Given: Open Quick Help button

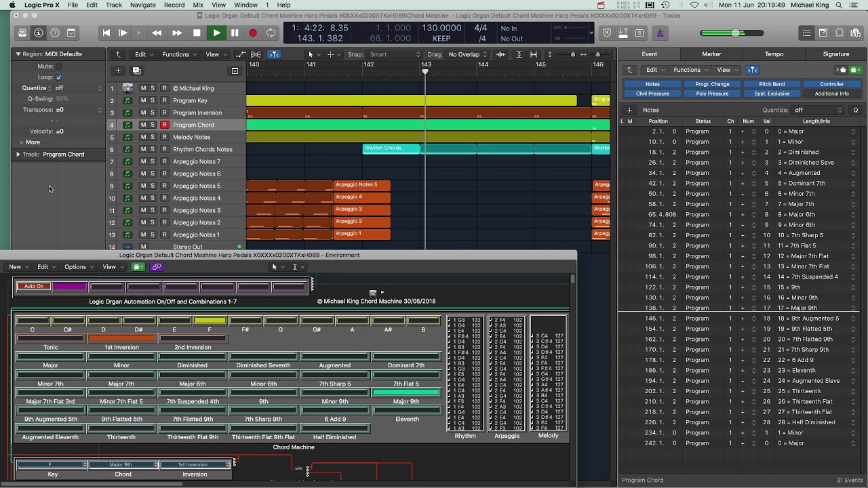Looking at the screenshot, I should pyautogui.click(x=55, y=33).
